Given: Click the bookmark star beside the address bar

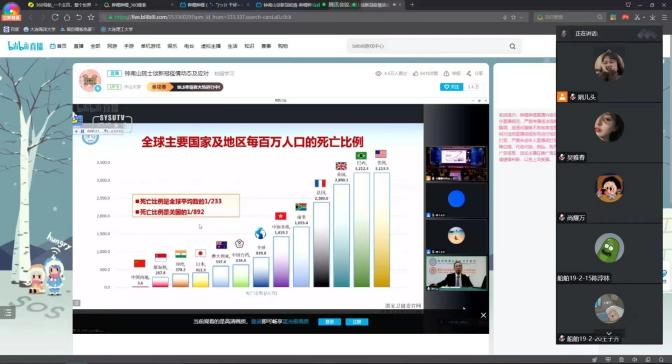Looking at the screenshot, I should tap(91, 17).
